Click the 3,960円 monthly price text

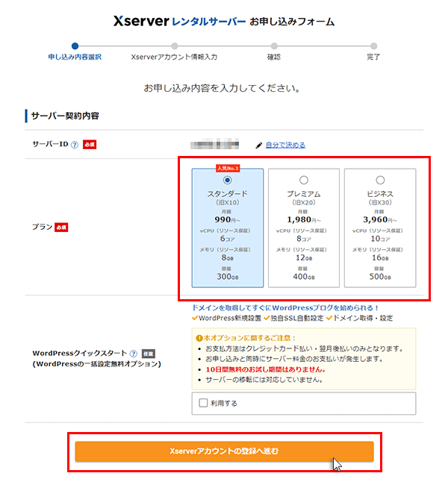click(380, 219)
